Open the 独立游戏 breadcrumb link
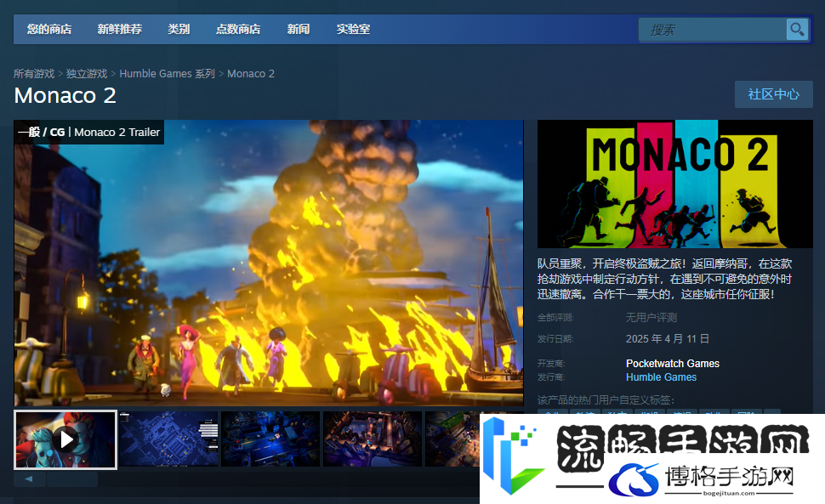 pos(87,74)
